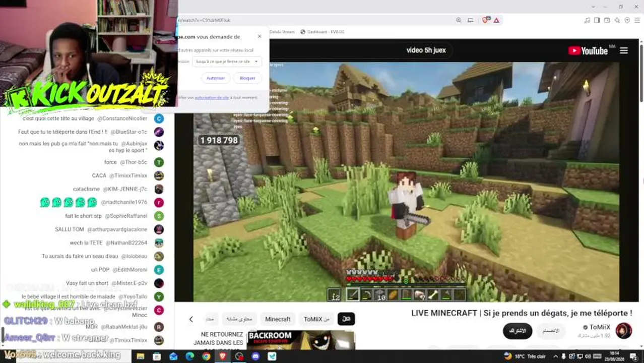Open the Dashboard bookmark
644x363 pixels.
click(322, 32)
